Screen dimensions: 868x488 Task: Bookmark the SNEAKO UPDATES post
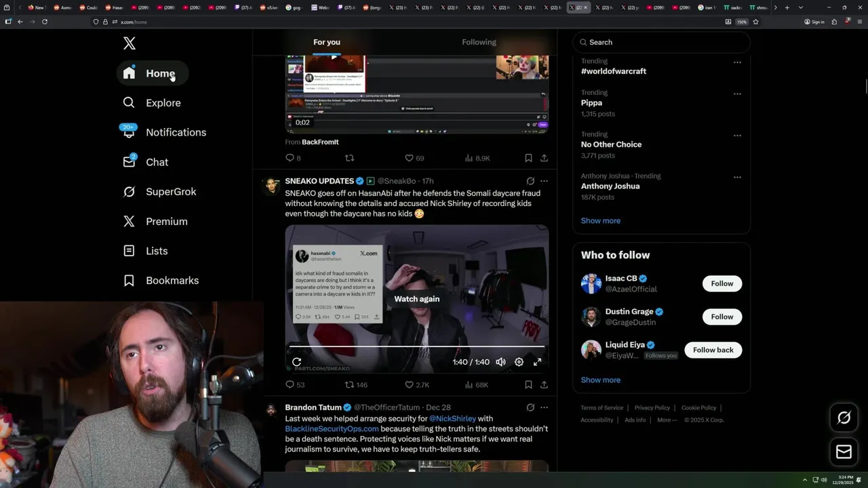528,385
